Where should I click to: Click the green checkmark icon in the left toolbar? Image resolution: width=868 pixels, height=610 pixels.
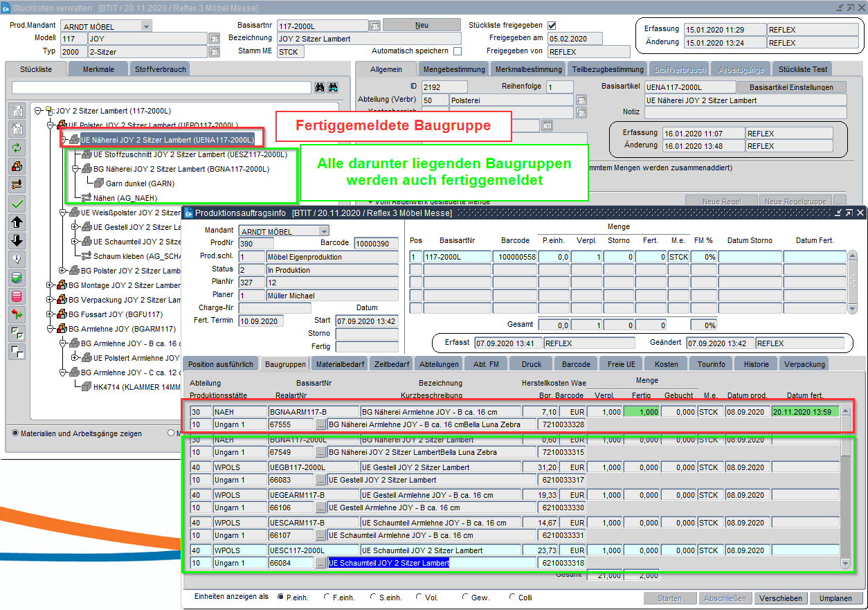[x=17, y=204]
